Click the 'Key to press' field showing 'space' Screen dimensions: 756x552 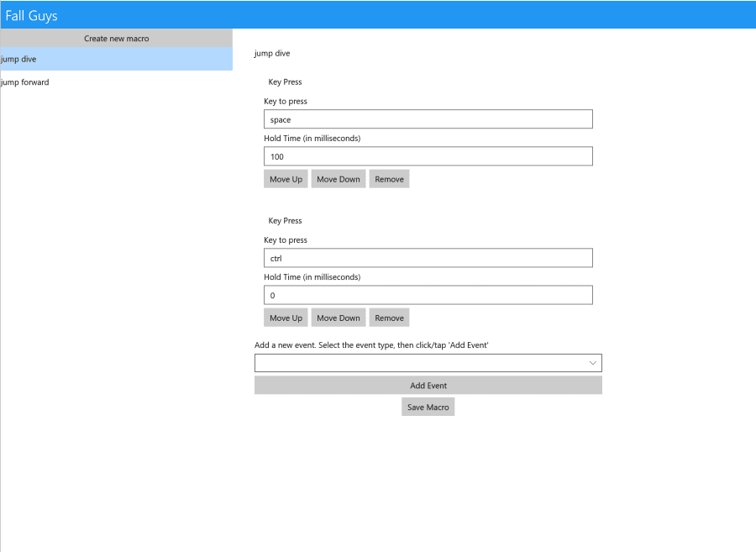pos(428,118)
